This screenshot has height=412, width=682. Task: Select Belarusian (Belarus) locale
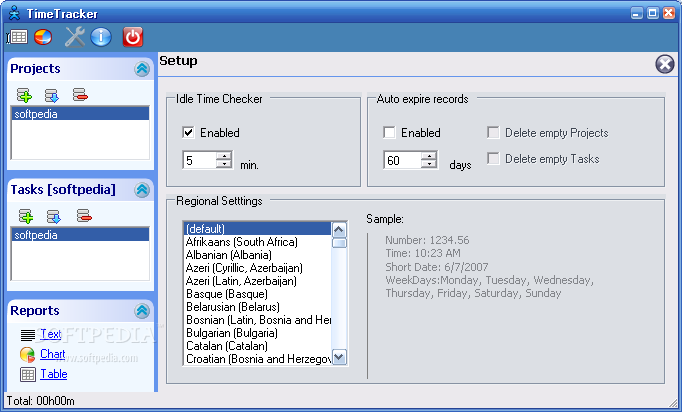coord(257,307)
